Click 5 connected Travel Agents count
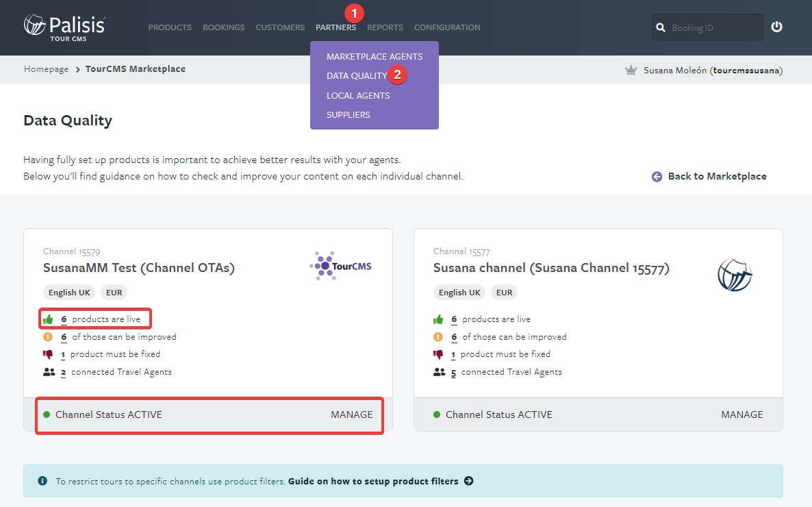Screen dimensions: 812x507 tap(454, 372)
